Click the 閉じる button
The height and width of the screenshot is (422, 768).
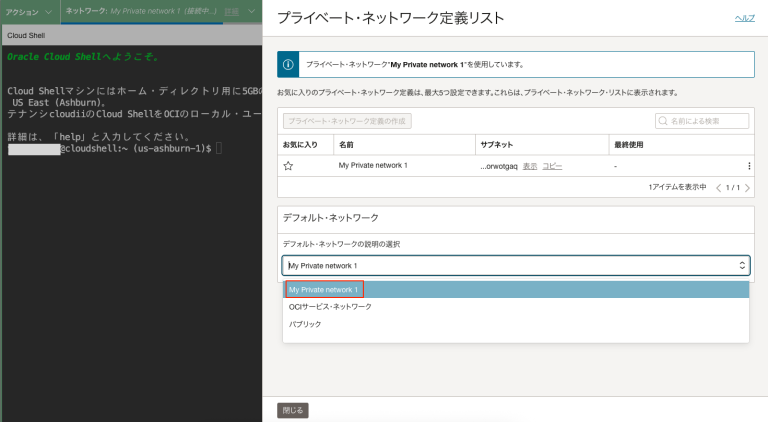[x=292, y=410]
